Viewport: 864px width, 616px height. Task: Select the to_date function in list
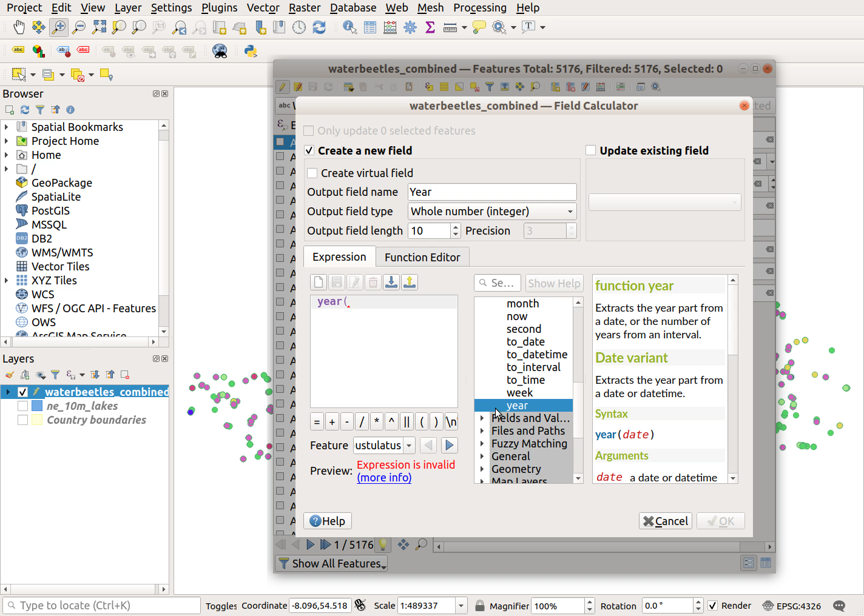[x=525, y=342]
